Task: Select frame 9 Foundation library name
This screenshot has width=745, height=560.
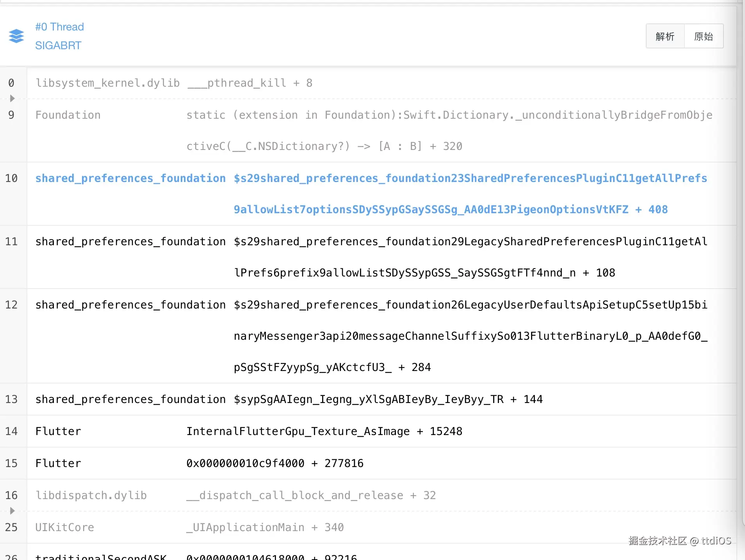Action: [x=68, y=115]
